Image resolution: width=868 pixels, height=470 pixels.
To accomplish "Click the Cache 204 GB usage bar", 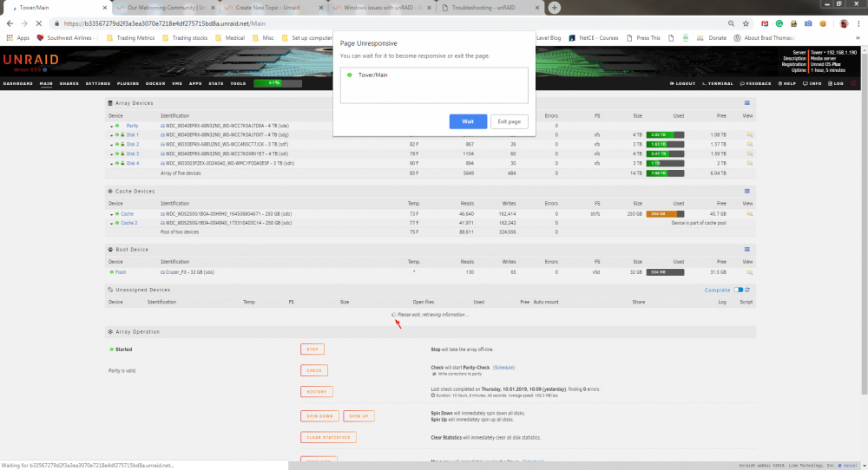I will [x=666, y=213].
